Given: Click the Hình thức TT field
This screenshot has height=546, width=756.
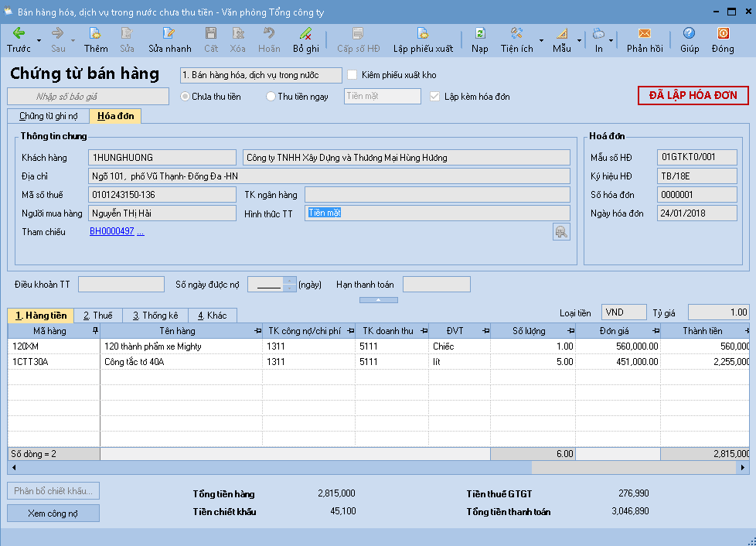Looking at the screenshot, I should click(x=438, y=213).
